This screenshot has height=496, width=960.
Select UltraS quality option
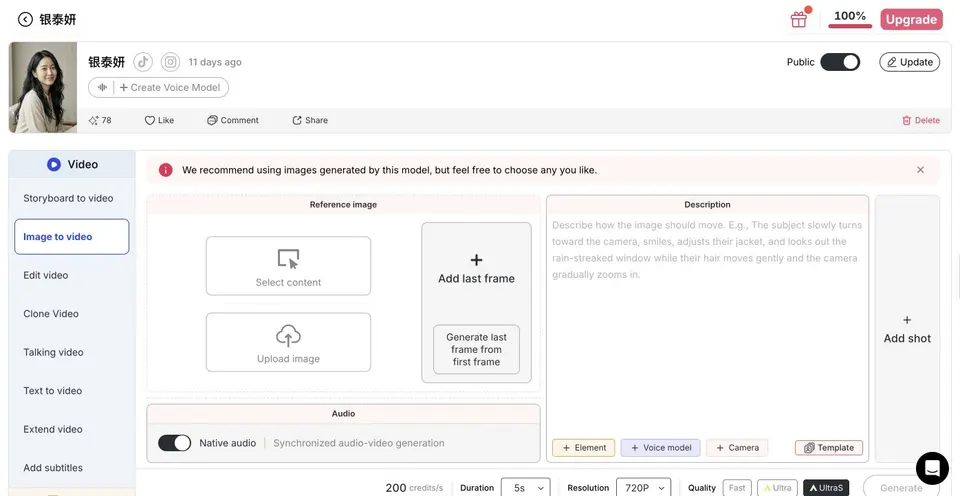coord(826,488)
